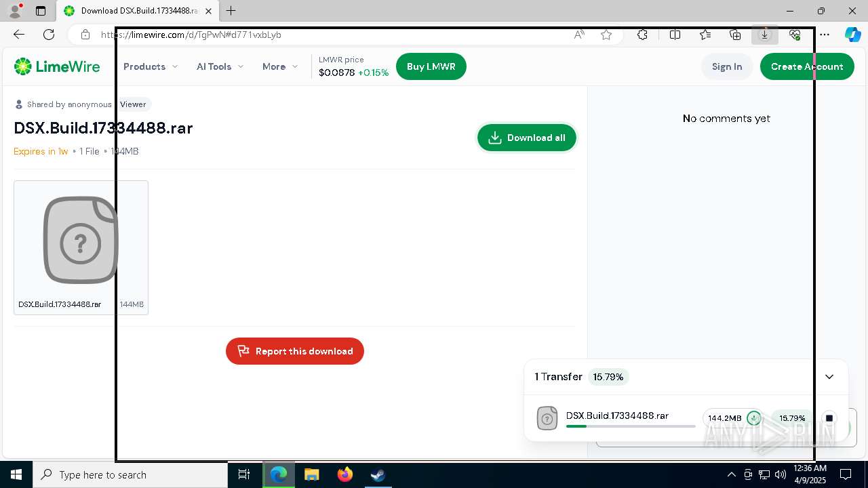Open Copilot sidebar
Image resolution: width=868 pixels, height=488 pixels.
(x=852, y=35)
